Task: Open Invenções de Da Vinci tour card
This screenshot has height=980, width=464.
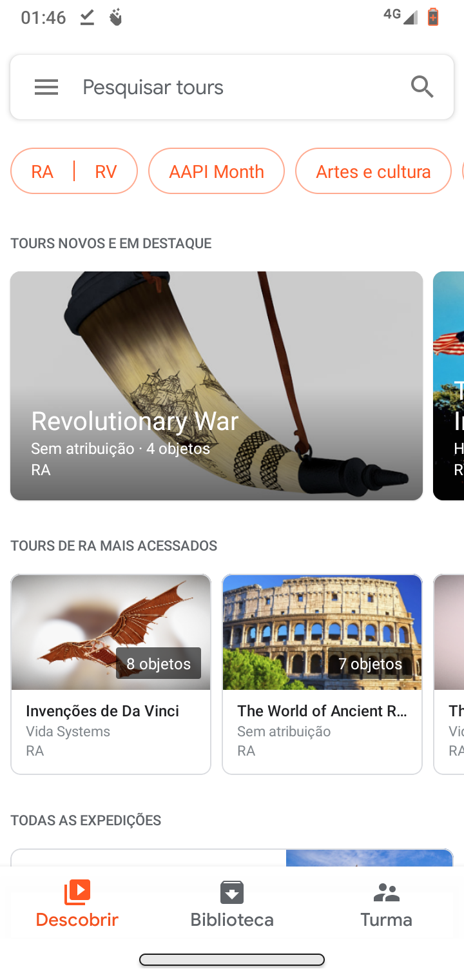Action: pyautogui.click(x=111, y=674)
